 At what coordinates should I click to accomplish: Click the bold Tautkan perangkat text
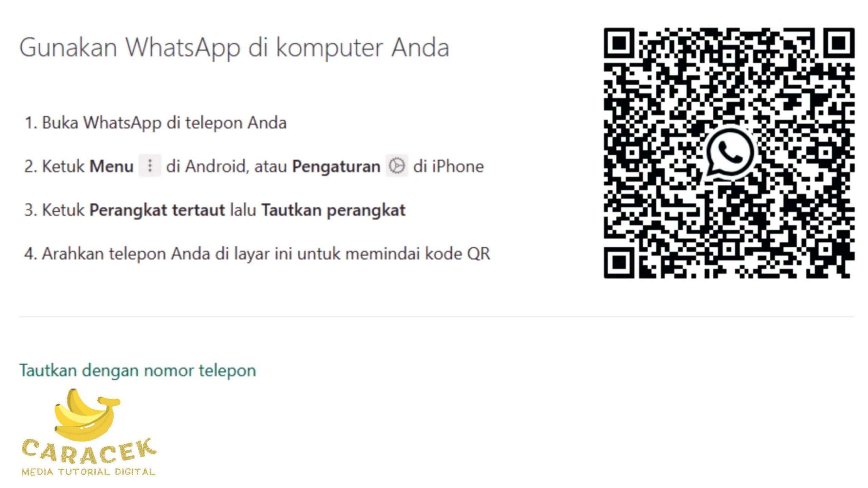pyautogui.click(x=333, y=210)
